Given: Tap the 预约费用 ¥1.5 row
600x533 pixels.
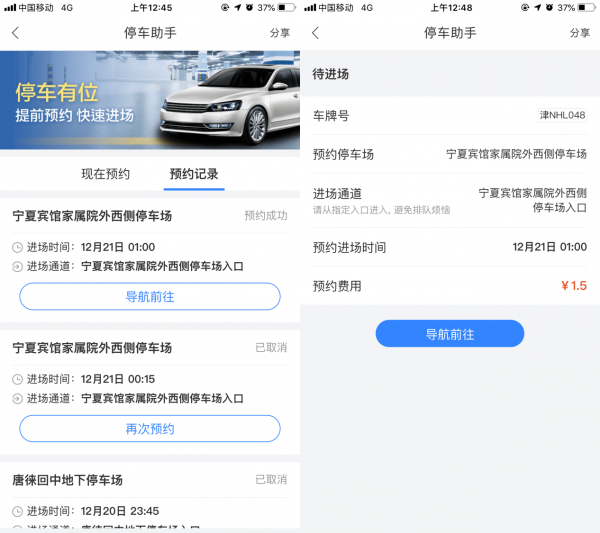Looking at the screenshot, I should (450, 286).
